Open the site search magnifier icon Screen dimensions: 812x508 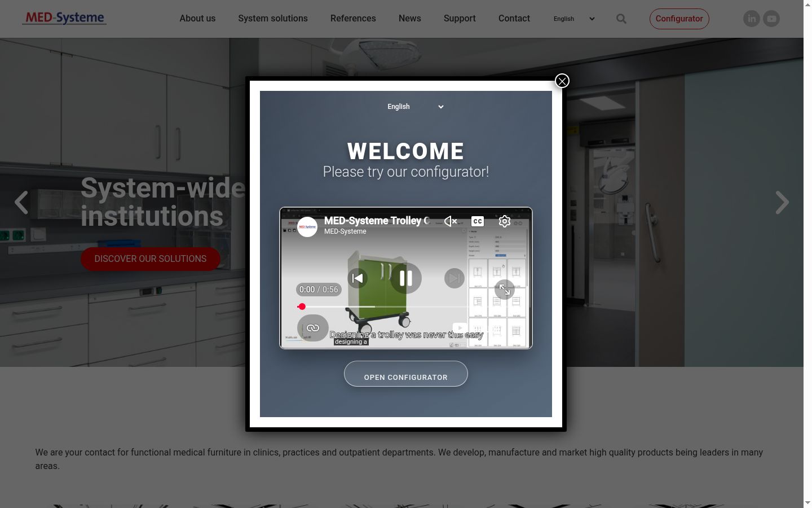coord(621,19)
